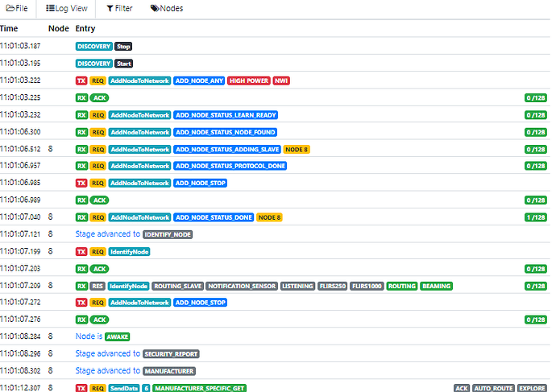The image size is (556, 392).
Task: Select the ADD_NODE_ANY badge
Action: click(199, 80)
